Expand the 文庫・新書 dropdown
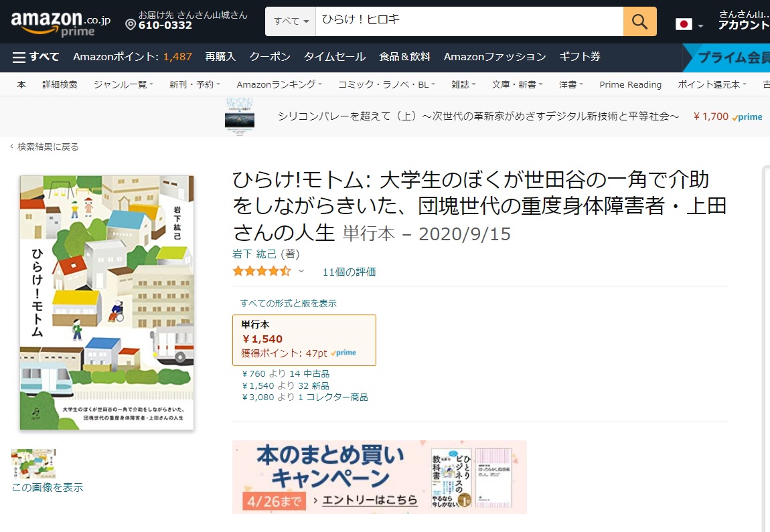Screen dimensions: 770x532 517,84
